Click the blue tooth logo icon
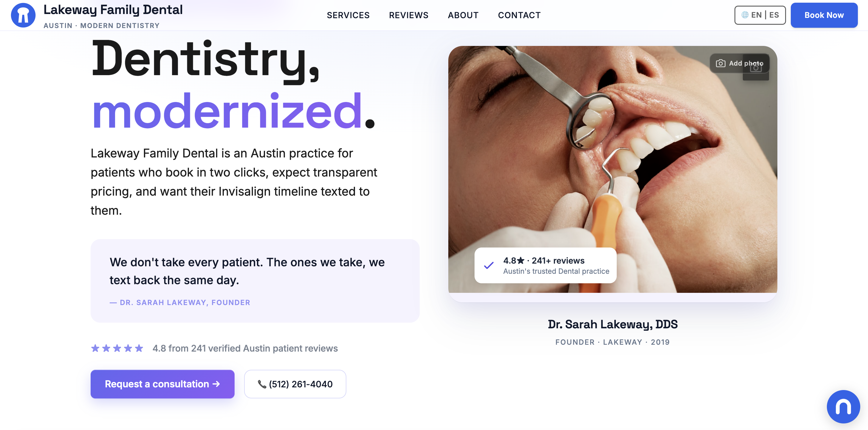This screenshot has height=430, width=868. point(23,15)
